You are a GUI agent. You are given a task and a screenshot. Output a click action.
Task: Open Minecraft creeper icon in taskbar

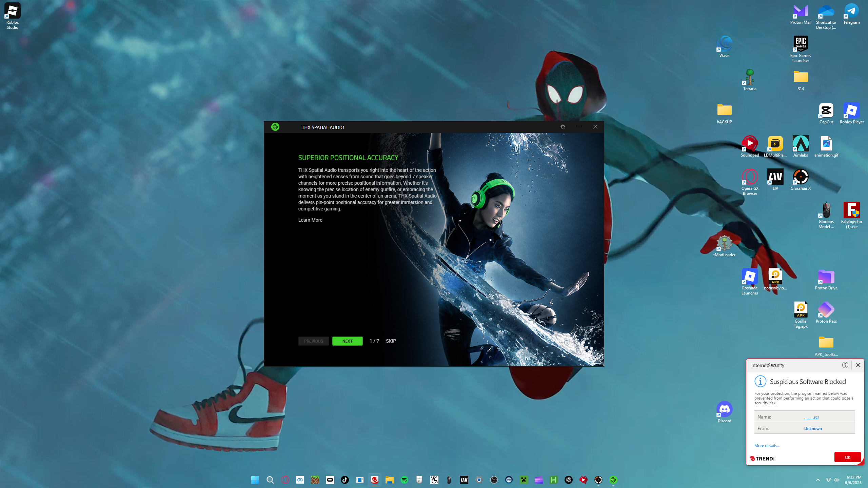click(x=524, y=480)
